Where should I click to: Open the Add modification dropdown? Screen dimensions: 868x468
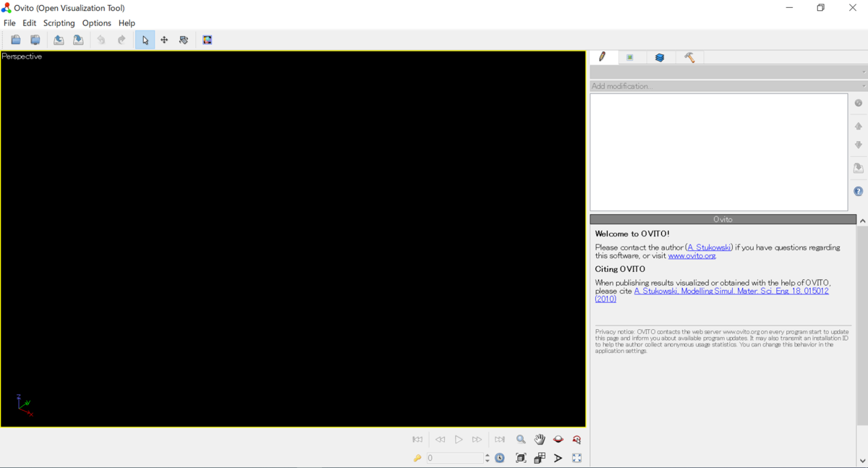[x=728, y=86]
